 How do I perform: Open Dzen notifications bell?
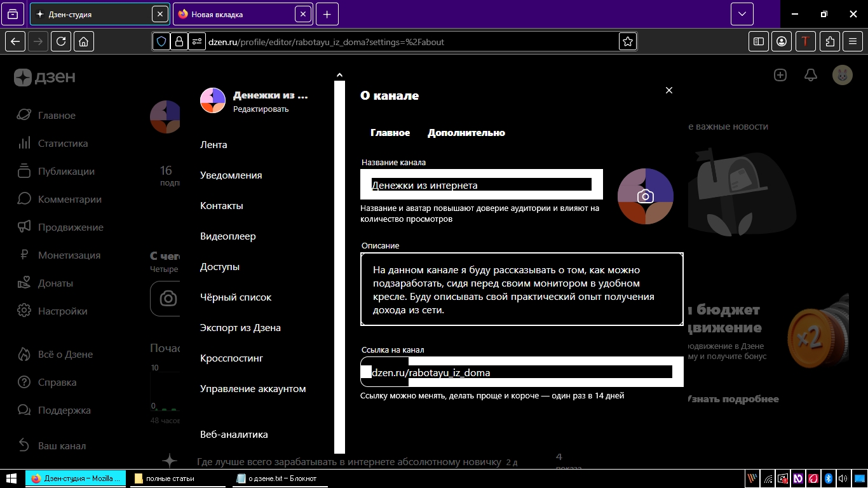[811, 75]
